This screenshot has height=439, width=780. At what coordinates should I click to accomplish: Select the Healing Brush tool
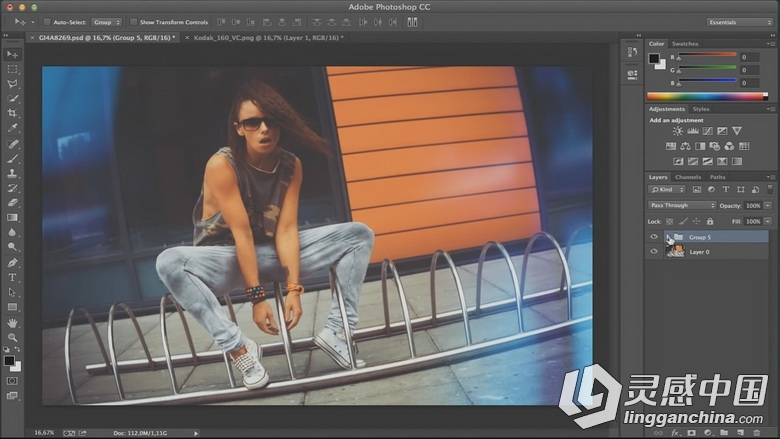pyautogui.click(x=12, y=144)
